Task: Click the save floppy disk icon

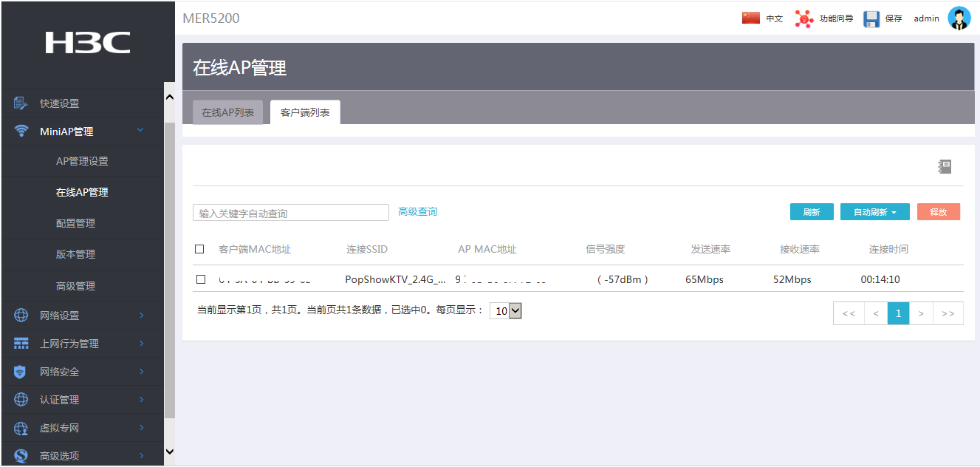Action: [x=871, y=18]
